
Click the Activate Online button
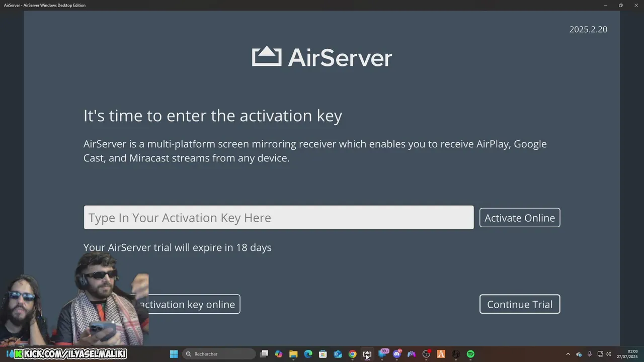(x=520, y=218)
